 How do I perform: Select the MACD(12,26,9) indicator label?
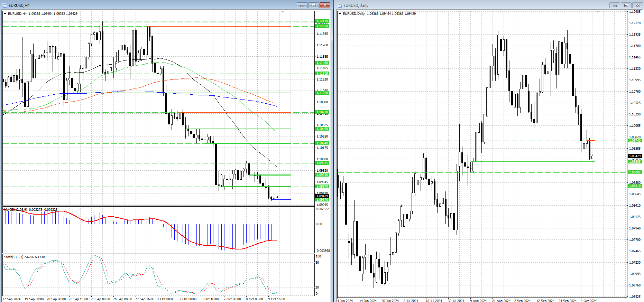point(31,210)
